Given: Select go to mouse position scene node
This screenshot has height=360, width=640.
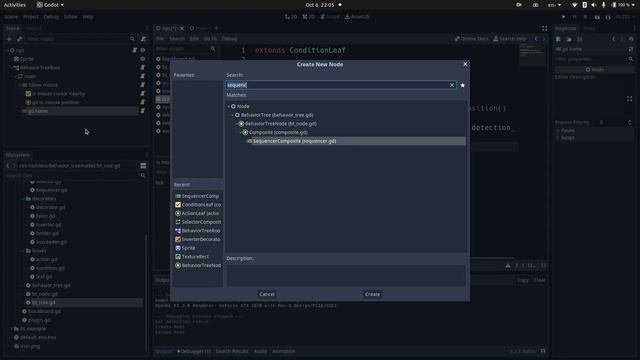Looking at the screenshot, I should pos(56,102).
